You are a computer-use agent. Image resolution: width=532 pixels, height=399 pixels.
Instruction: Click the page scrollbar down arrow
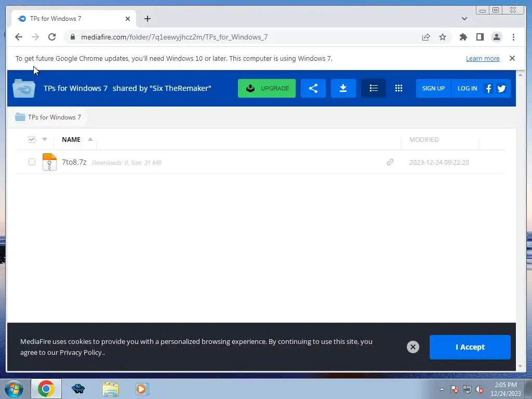pos(521,366)
